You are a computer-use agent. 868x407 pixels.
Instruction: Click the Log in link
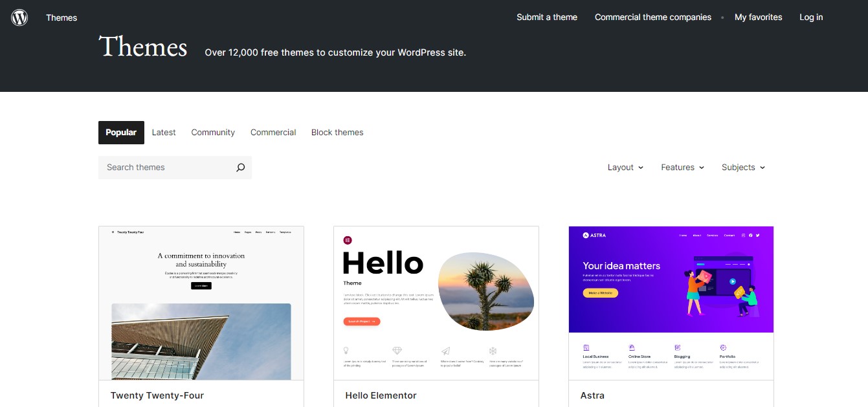coord(811,17)
